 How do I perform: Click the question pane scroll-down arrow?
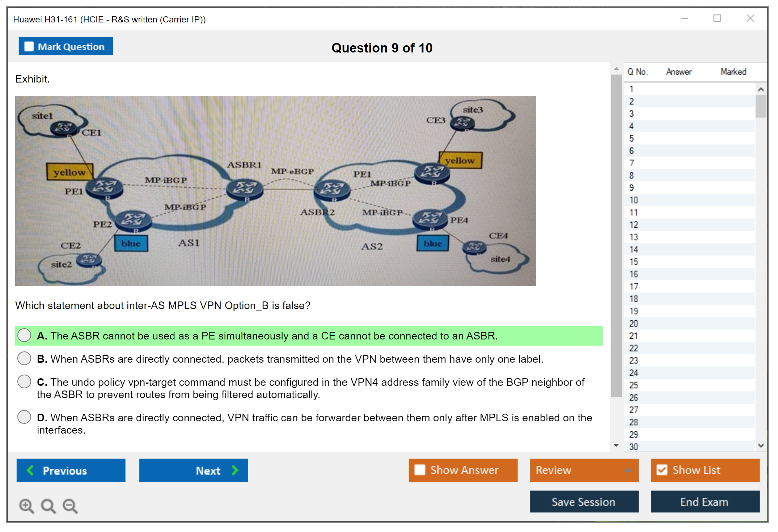616,445
